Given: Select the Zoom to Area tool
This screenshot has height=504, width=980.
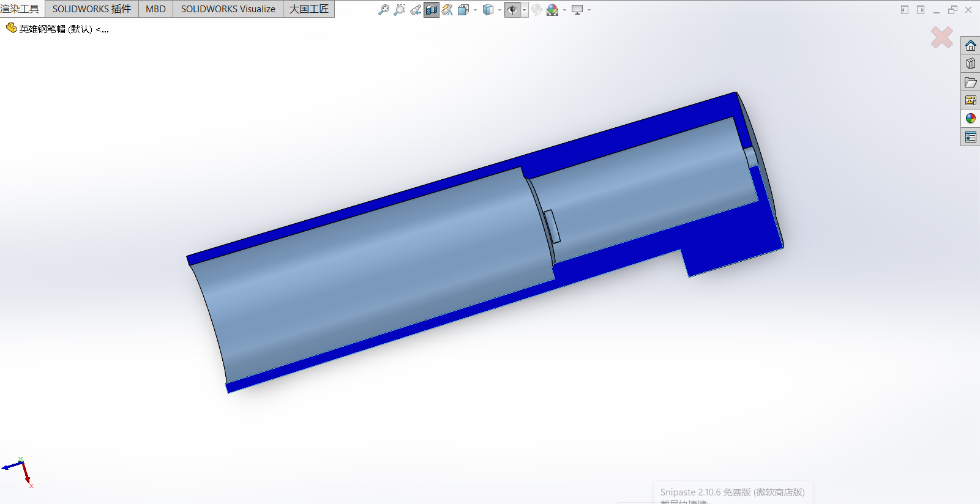Looking at the screenshot, I should pos(400,10).
